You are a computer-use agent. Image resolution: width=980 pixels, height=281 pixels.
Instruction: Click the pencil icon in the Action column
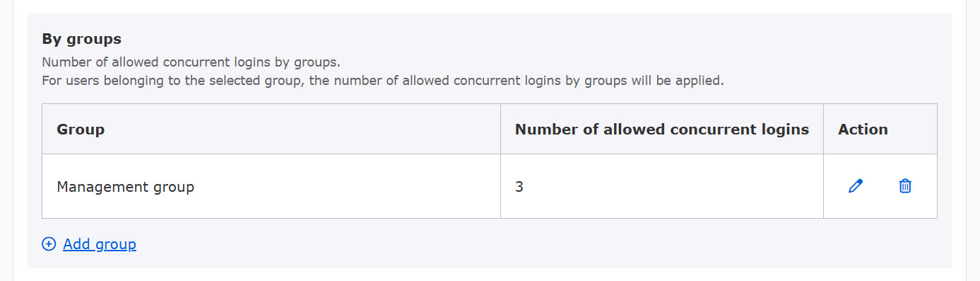pyautogui.click(x=856, y=186)
